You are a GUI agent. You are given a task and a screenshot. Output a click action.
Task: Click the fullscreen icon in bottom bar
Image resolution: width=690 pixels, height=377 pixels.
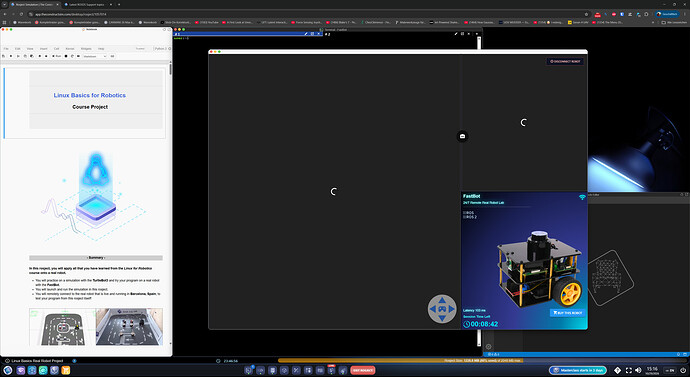coord(628,370)
